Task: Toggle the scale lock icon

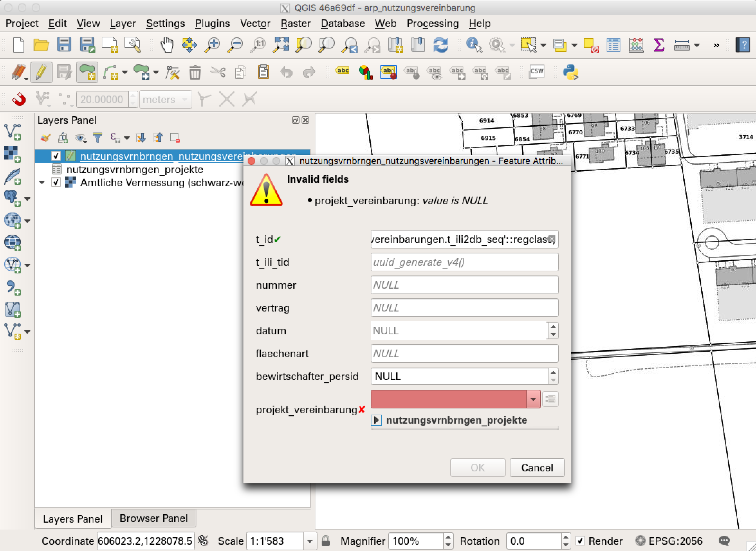Action: point(326,541)
